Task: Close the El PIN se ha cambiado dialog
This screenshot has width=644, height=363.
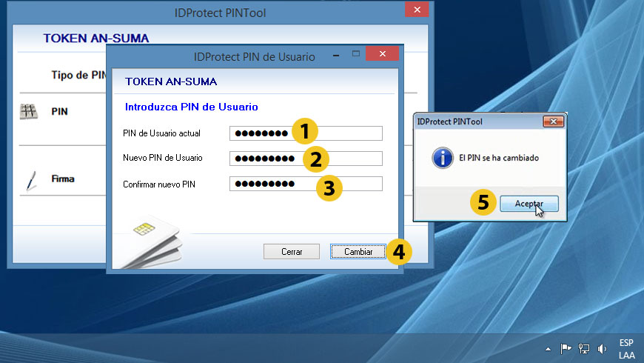Action: click(x=553, y=121)
